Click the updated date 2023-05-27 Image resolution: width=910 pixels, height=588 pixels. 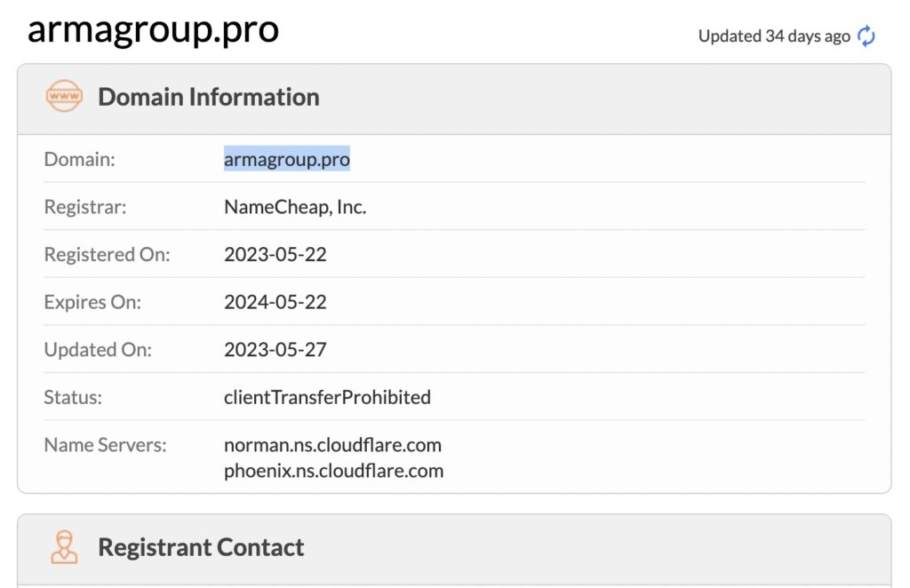(x=275, y=350)
